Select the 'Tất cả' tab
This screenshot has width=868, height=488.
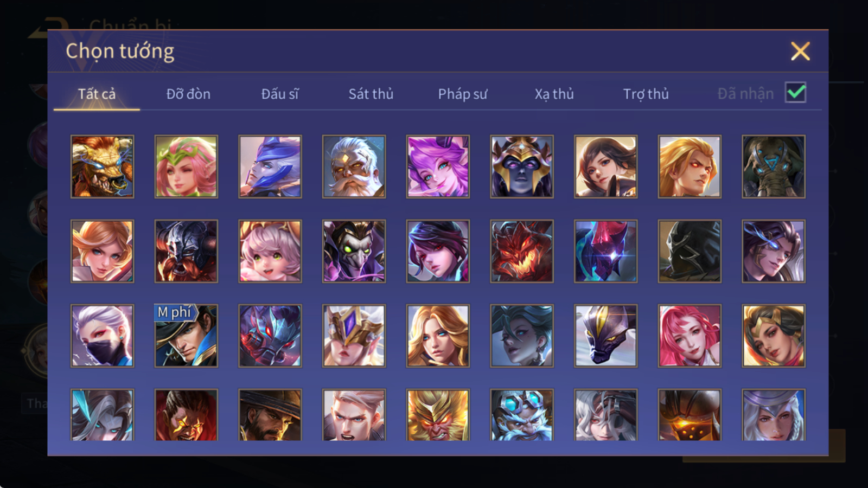point(97,94)
